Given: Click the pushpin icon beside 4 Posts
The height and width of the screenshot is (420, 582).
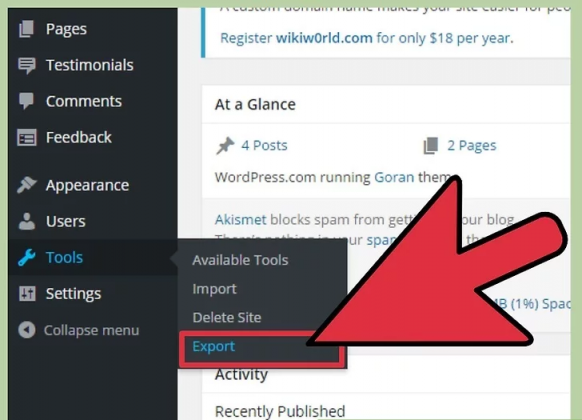Looking at the screenshot, I should [x=225, y=145].
